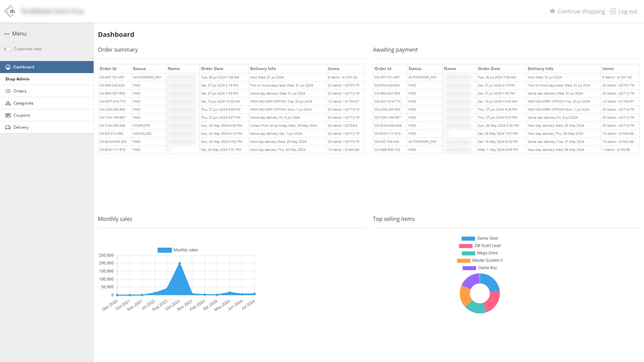Click order DS-GOT-314-772 in Order summary
The image size is (644, 362).
tap(112, 102)
